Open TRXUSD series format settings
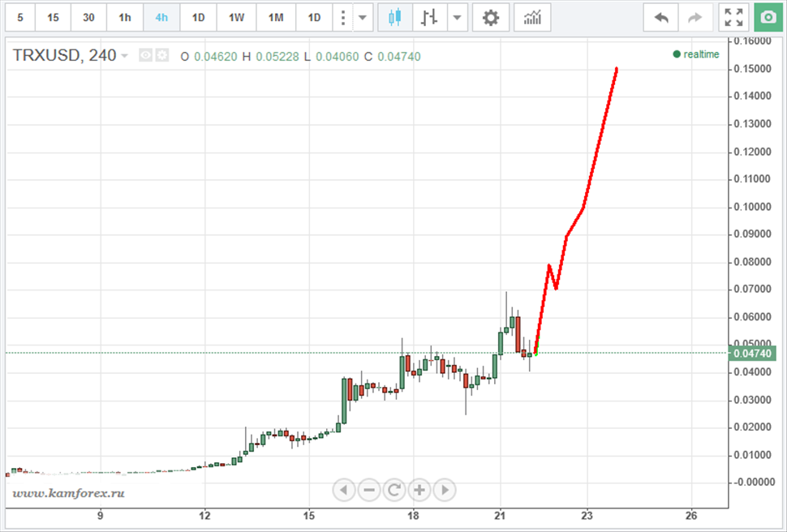 click(x=162, y=55)
